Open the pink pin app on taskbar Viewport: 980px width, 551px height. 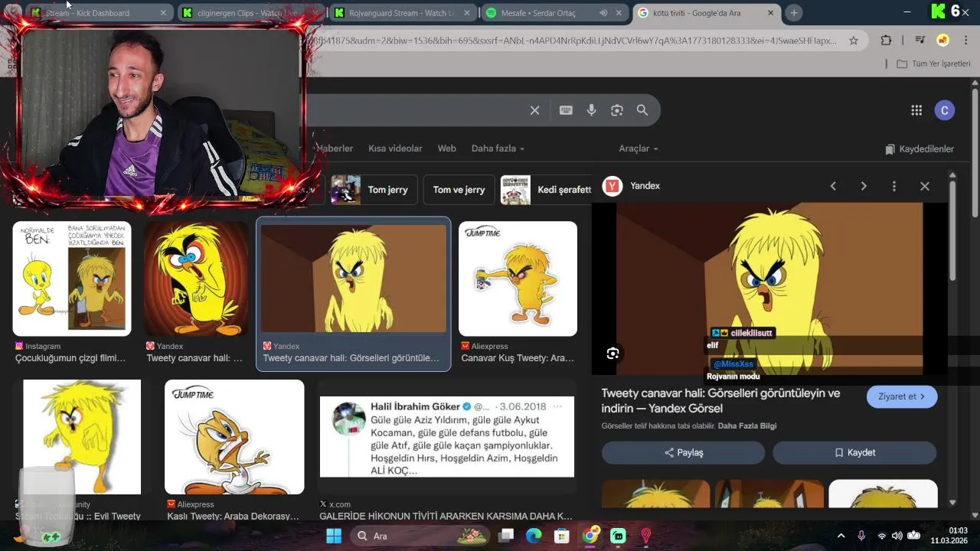click(x=646, y=536)
